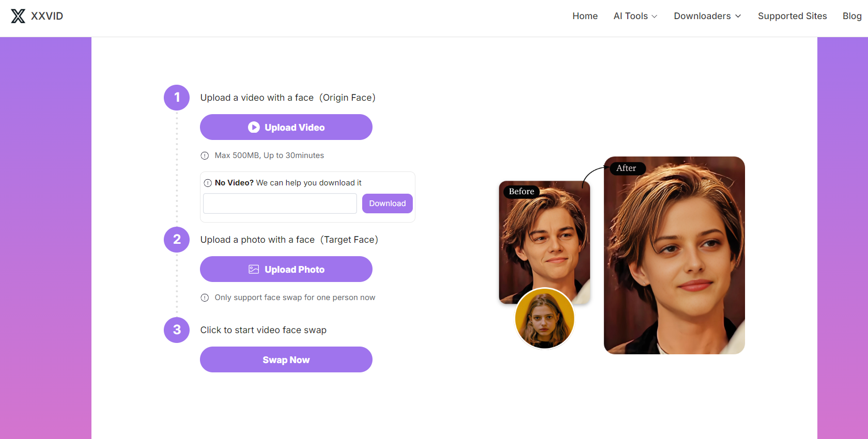The height and width of the screenshot is (439, 868).
Task: Open the AI Tools menu
Action: point(636,16)
